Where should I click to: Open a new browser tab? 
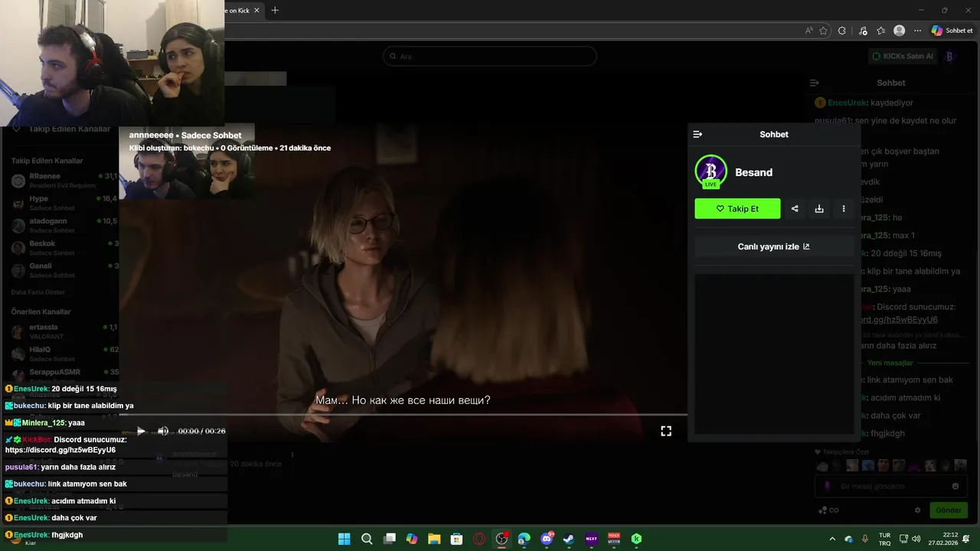pyautogui.click(x=275, y=10)
